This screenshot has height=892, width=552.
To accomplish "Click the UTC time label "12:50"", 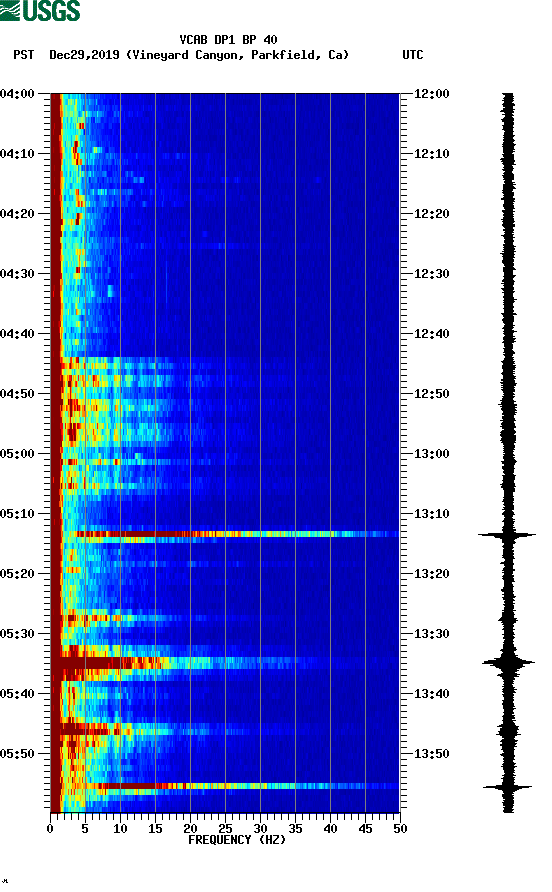I will 431,394.
